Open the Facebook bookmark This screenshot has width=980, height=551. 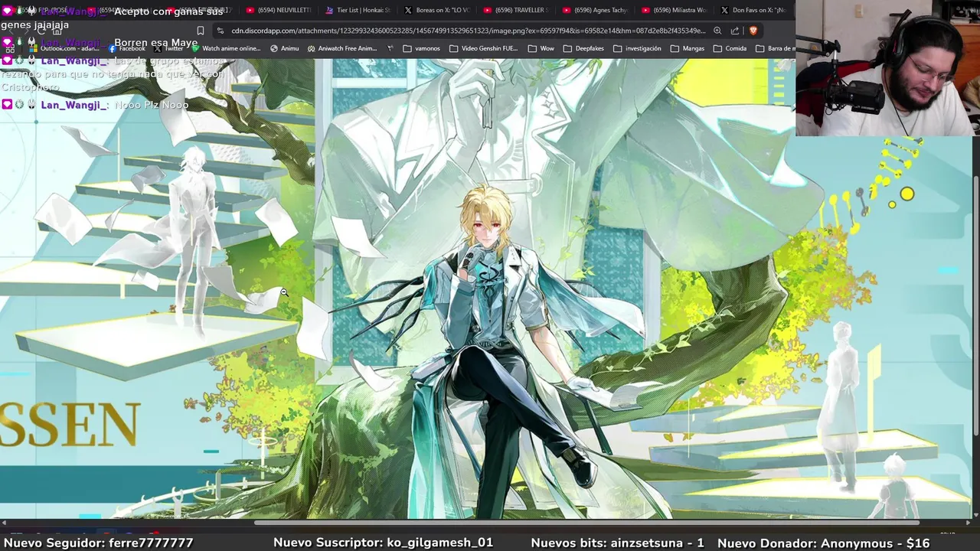coord(127,48)
